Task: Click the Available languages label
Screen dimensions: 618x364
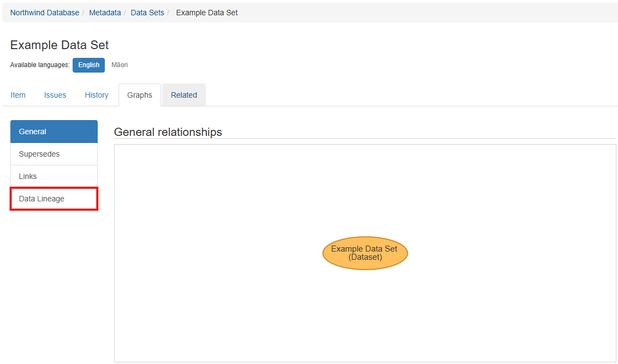Action: coord(40,65)
